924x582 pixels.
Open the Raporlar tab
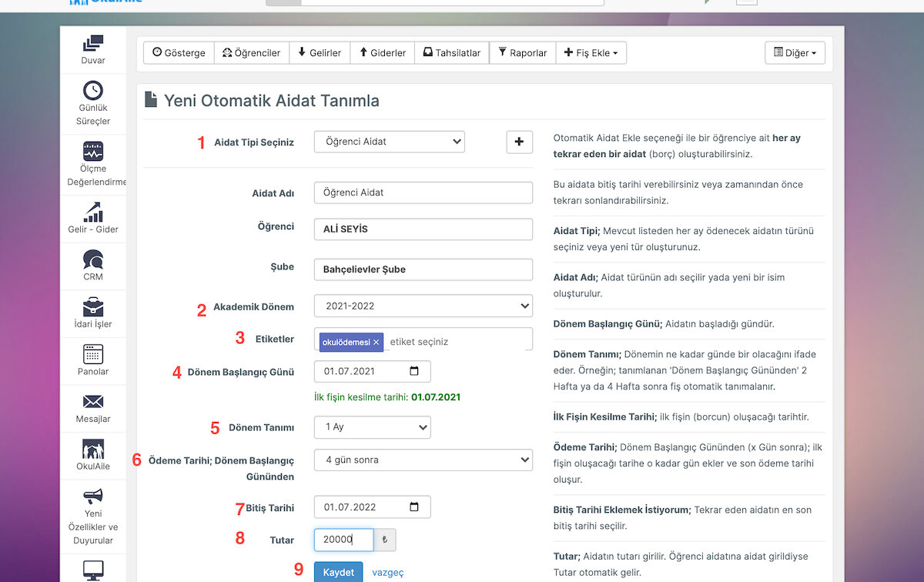point(523,53)
